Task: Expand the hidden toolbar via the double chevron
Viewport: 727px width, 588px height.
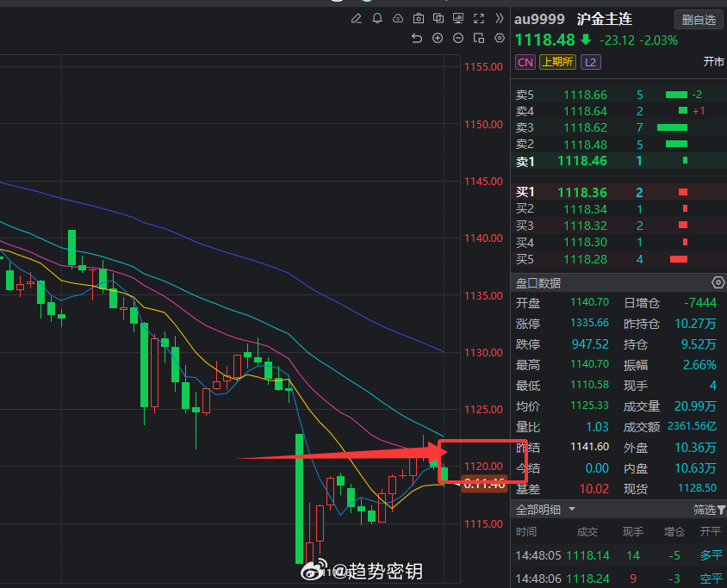Action: tap(498, 18)
